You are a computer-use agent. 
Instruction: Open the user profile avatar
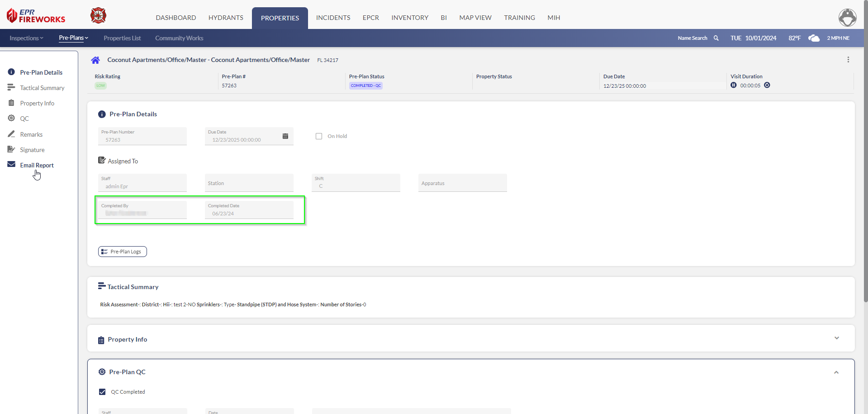coord(847,18)
